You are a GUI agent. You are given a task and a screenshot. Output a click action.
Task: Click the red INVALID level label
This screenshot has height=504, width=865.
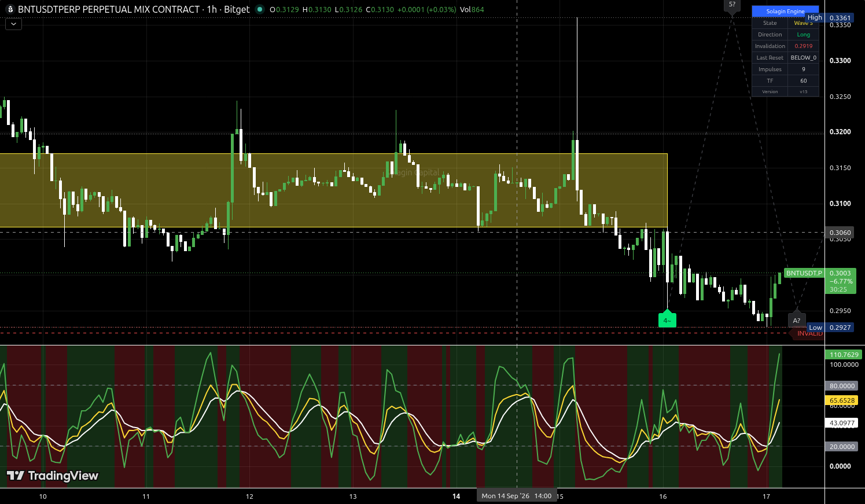[807, 333]
